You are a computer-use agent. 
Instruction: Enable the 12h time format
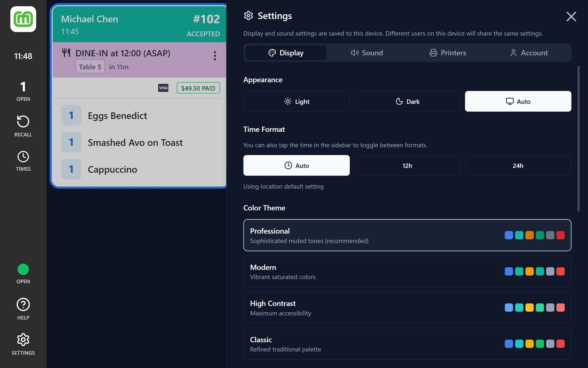pyautogui.click(x=407, y=165)
